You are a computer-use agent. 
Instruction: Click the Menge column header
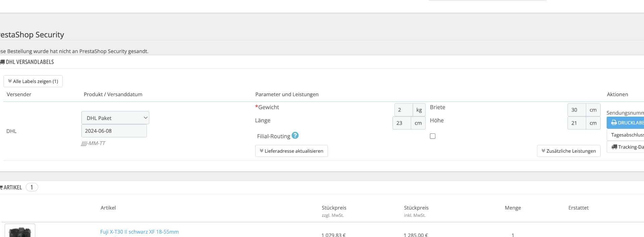click(x=513, y=208)
